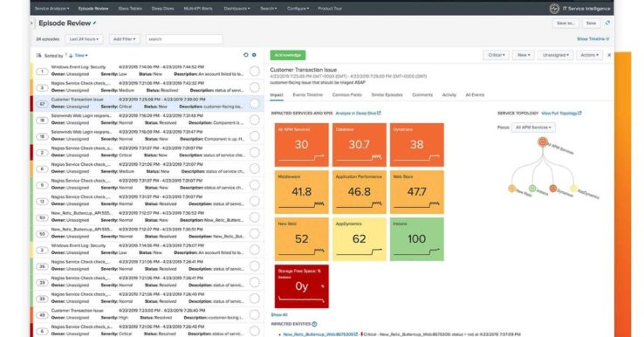This screenshot has height=337, width=644.
Task: Open the Last 24 hours time range dropdown
Action: click(84, 39)
